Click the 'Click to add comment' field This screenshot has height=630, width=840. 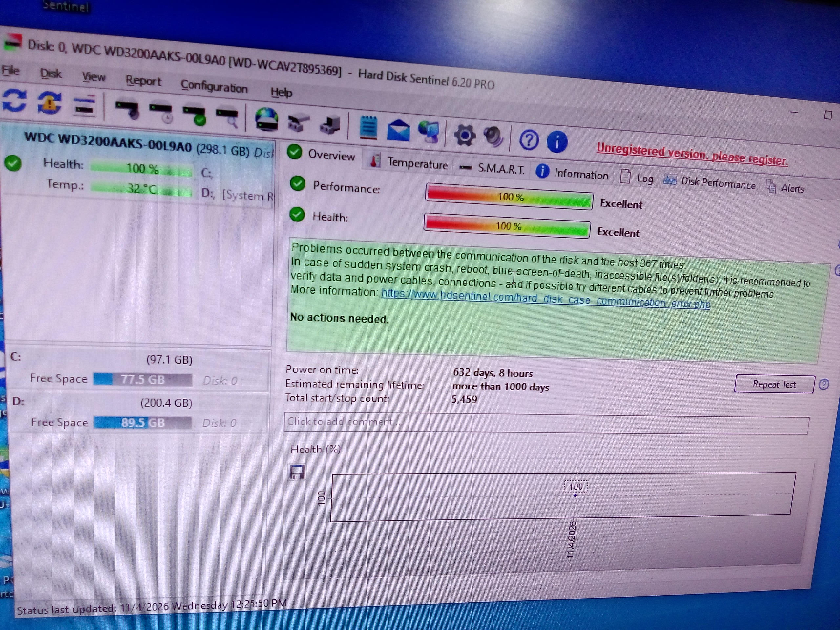click(x=546, y=424)
